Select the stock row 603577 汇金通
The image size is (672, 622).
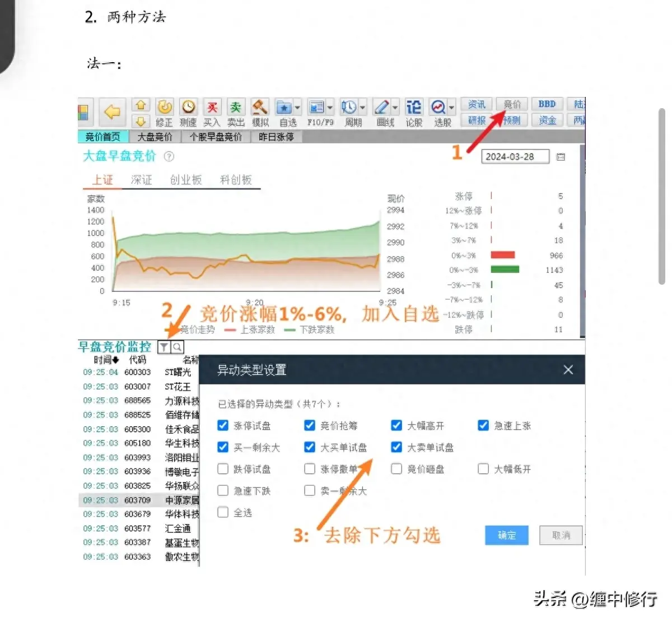click(138, 528)
